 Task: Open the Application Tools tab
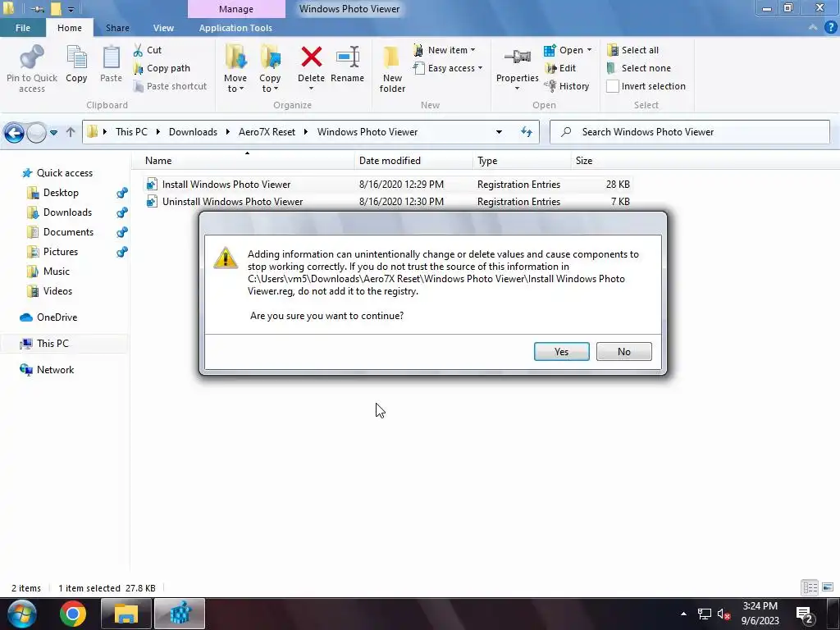tap(235, 28)
